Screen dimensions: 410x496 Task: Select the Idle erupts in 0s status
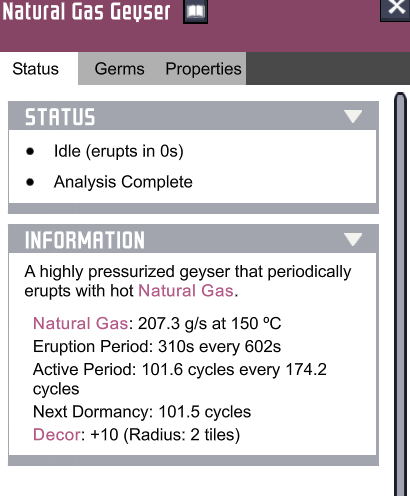coord(119,151)
